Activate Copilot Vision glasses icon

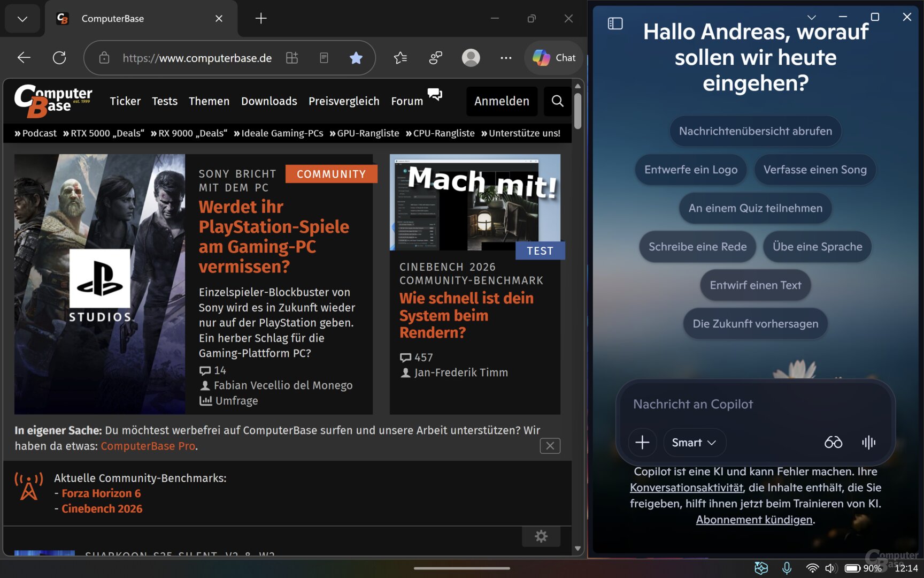coord(833,443)
